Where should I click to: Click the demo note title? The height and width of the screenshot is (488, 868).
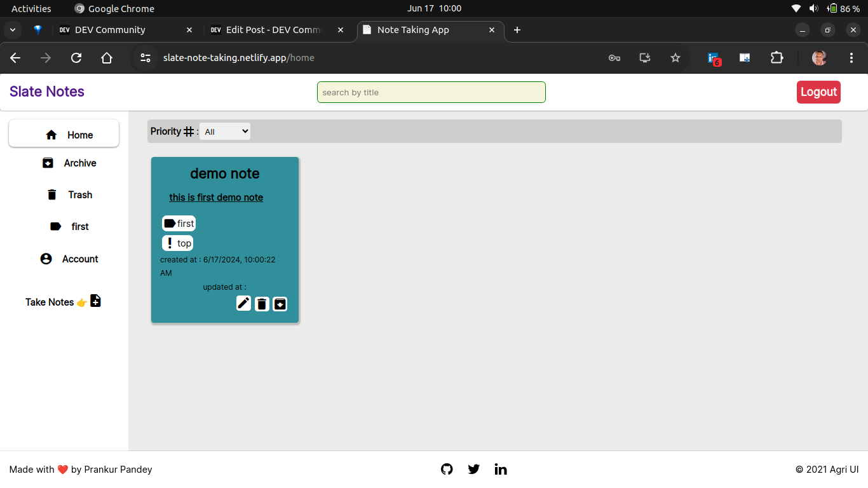[225, 173]
